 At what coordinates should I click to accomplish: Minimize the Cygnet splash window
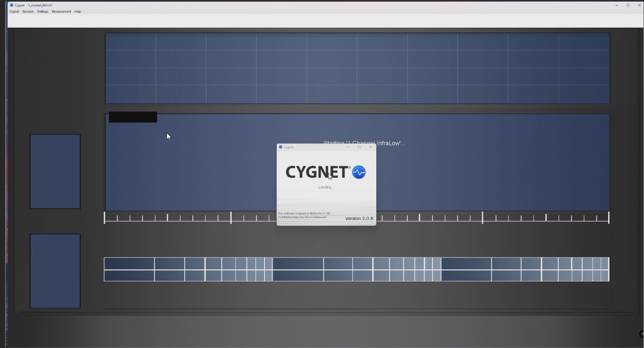tap(348, 147)
